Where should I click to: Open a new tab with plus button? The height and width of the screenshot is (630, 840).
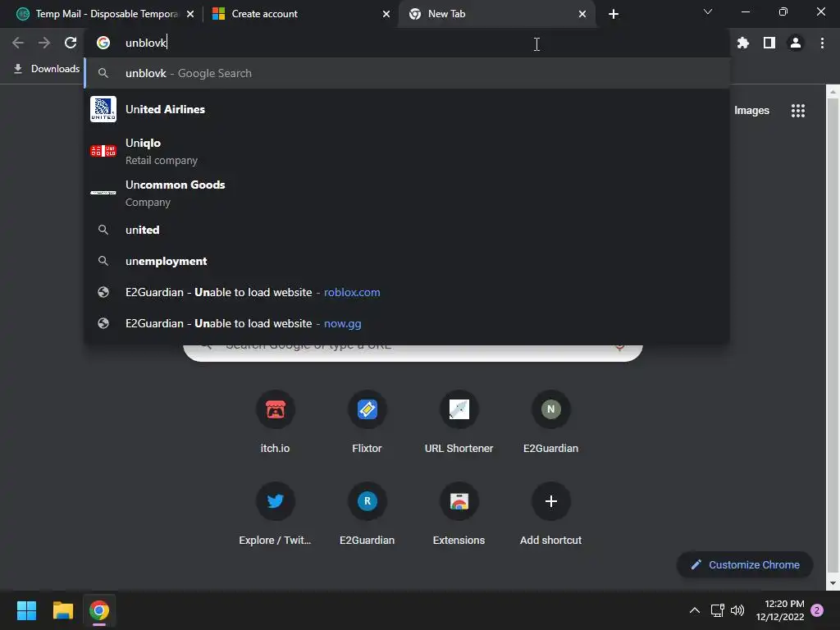point(614,14)
